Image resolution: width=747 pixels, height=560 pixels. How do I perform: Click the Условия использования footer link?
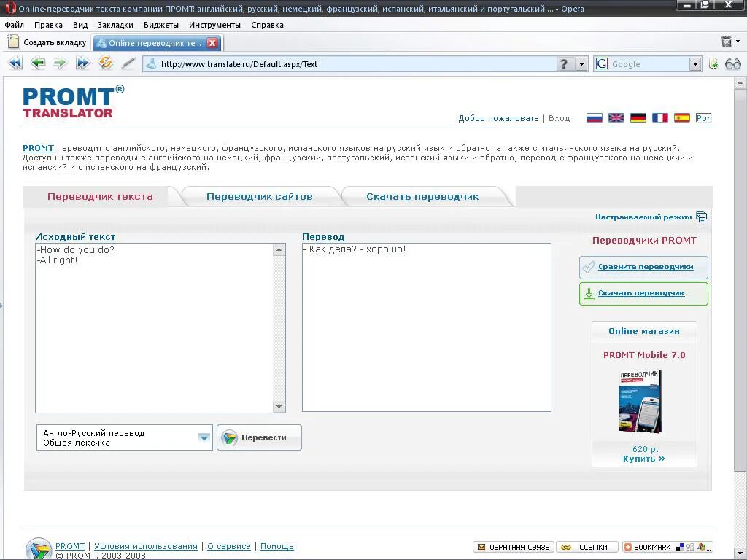pyautogui.click(x=146, y=546)
